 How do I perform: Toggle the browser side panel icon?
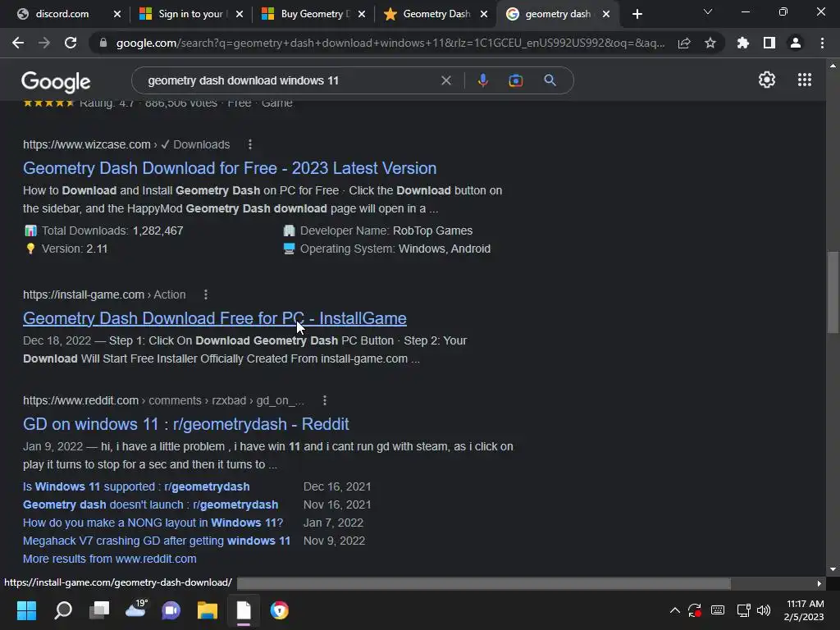769,43
